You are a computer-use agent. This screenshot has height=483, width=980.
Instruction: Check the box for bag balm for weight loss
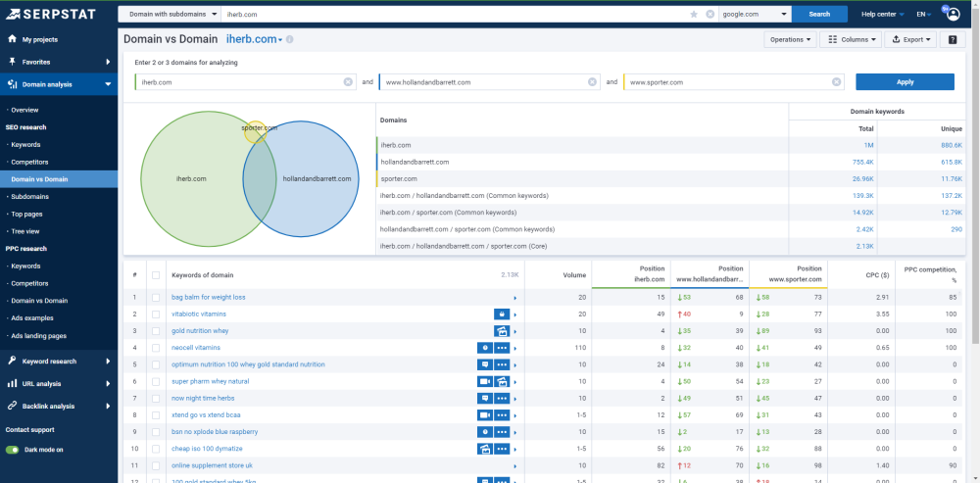point(156,298)
